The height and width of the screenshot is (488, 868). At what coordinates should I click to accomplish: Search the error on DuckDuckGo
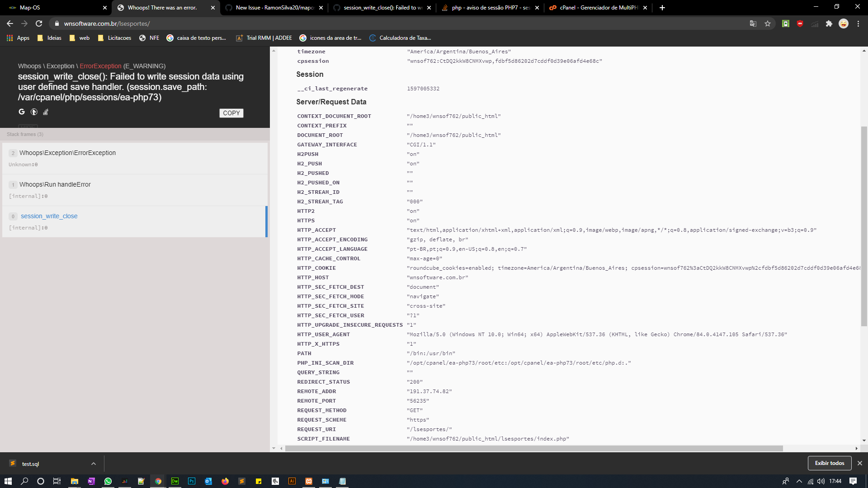(33, 112)
